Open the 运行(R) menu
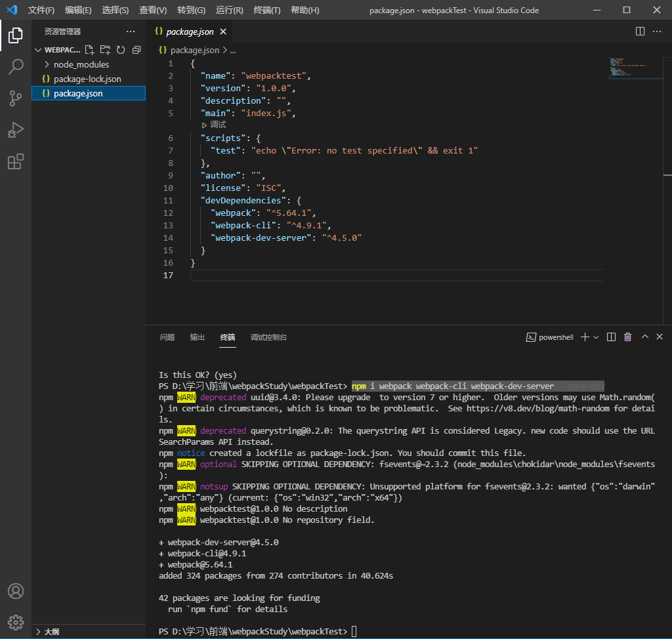This screenshot has height=639, width=672. click(x=229, y=10)
